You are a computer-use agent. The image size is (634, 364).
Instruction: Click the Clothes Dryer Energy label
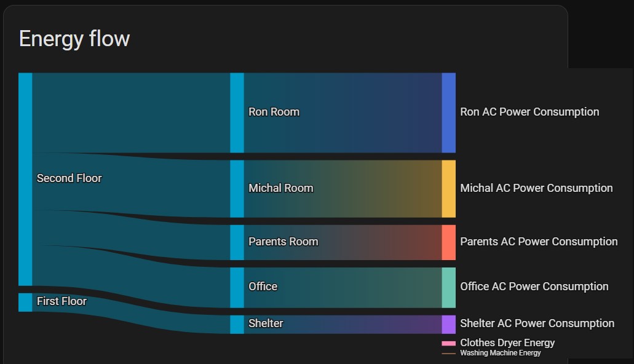[507, 342]
